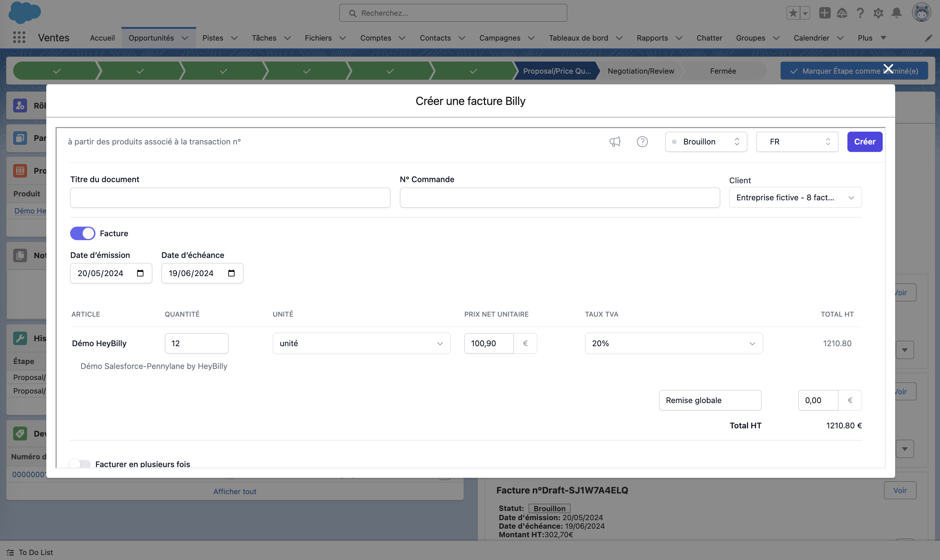Open the Calendrier tab
Viewport: 940px width, 560px height.
(811, 38)
